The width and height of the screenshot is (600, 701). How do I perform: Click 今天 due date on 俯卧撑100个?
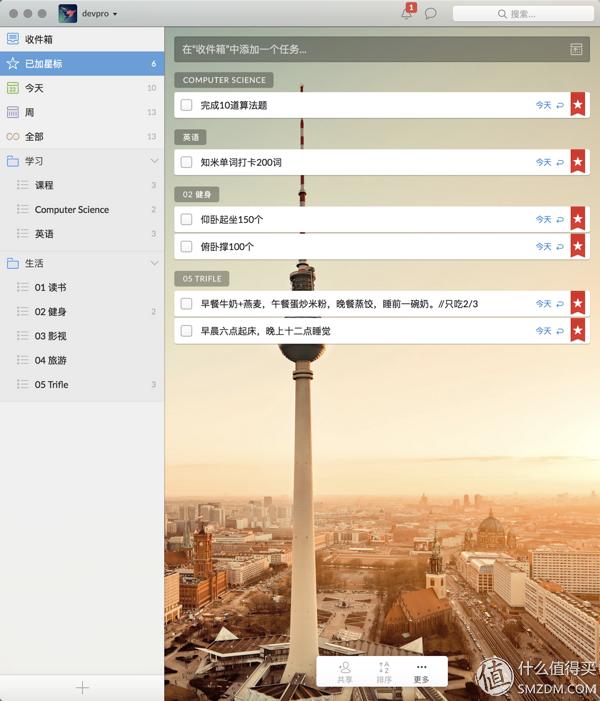point(543,246)
